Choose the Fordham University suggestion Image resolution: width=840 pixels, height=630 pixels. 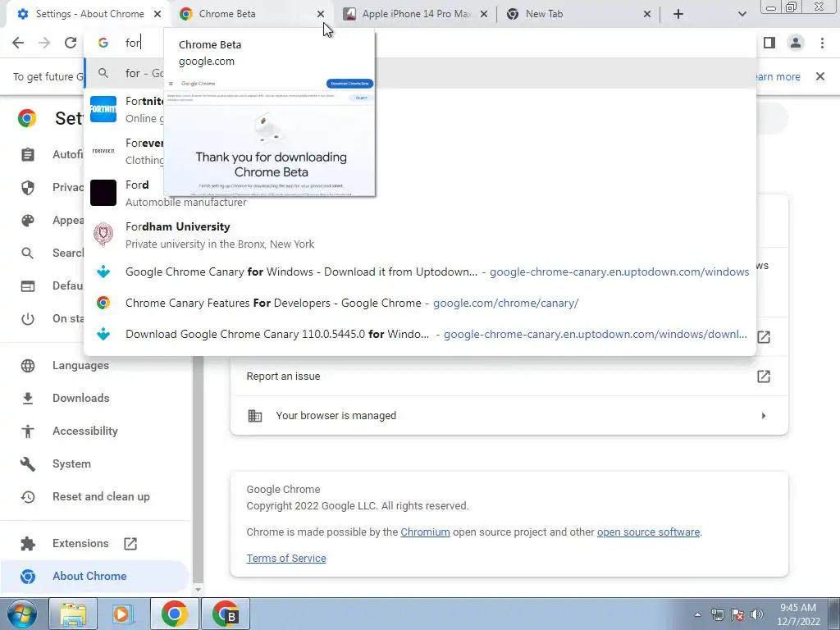[x=420, y=235]
